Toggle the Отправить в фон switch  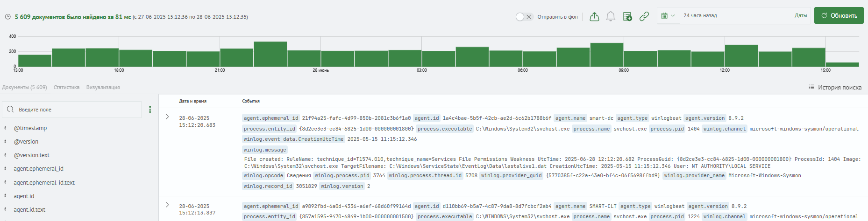tap(524, 17)
